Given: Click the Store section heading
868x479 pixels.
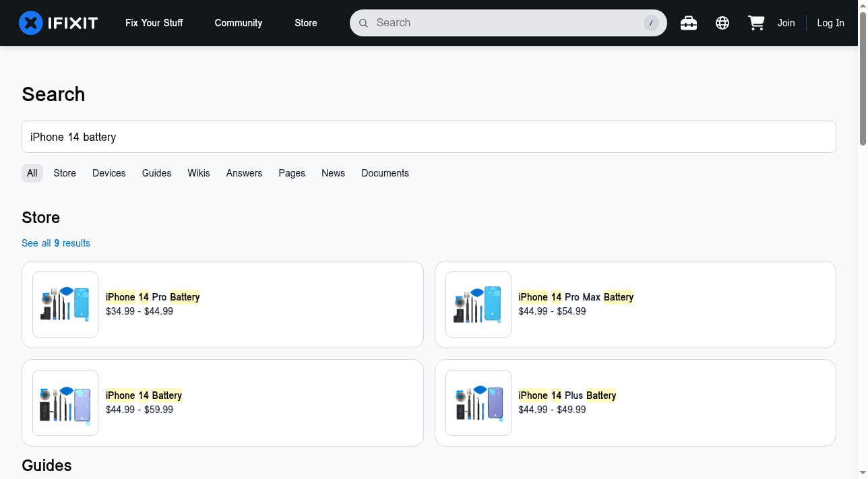Looking at the screenshot, I should 41,218.
